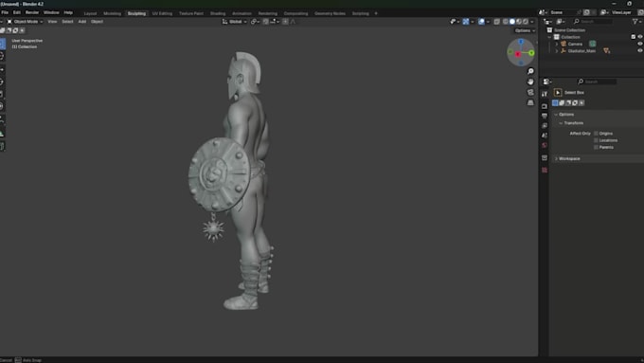Image resolution: width=644 pixels, height=363 pixels.
Task: Select Wireframe viewport shading
Action: coord(506,22)
